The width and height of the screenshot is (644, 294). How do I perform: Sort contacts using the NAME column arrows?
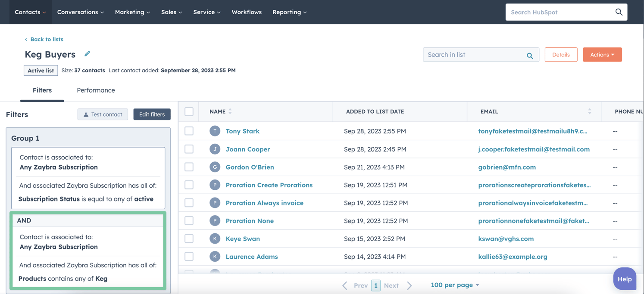(231, 111)
